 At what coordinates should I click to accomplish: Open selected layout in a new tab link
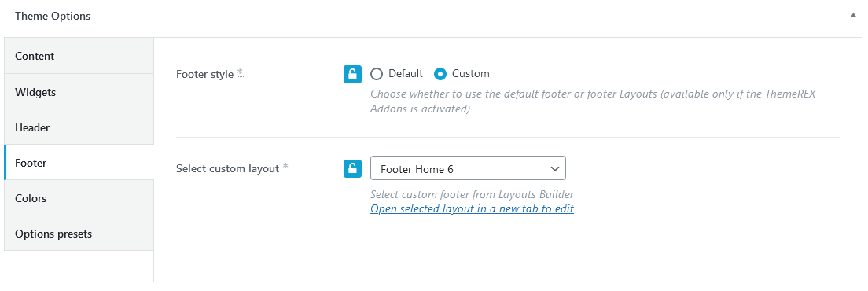[472, 209]
